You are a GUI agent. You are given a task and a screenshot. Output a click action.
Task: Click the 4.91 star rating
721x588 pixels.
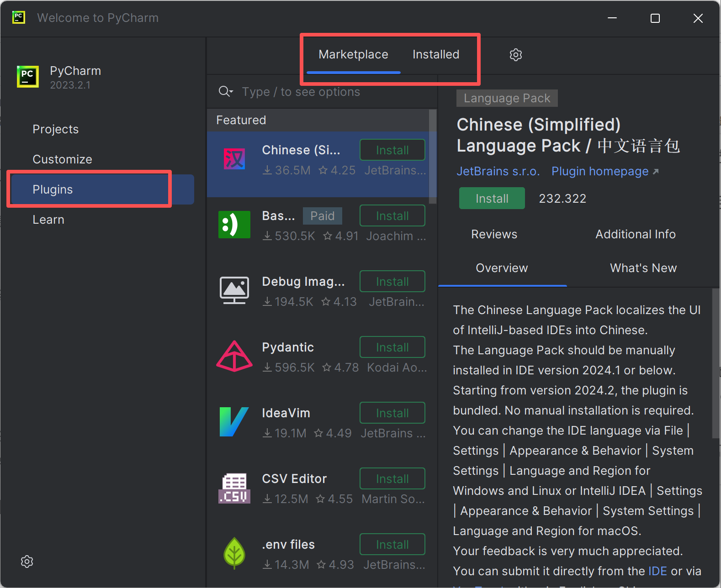click(x=341, y=236)
